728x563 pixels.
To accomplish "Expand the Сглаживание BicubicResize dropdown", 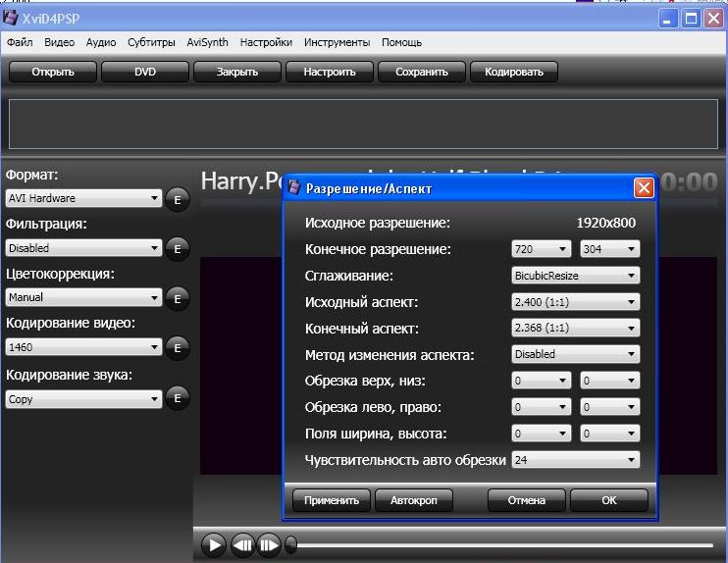I will [x=575, y=276].
